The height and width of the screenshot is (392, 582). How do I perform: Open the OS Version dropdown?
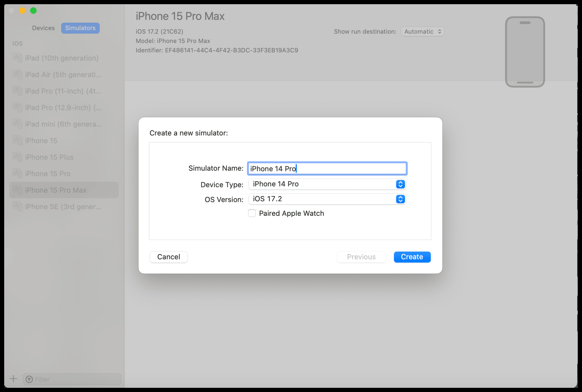coord(327,199)
